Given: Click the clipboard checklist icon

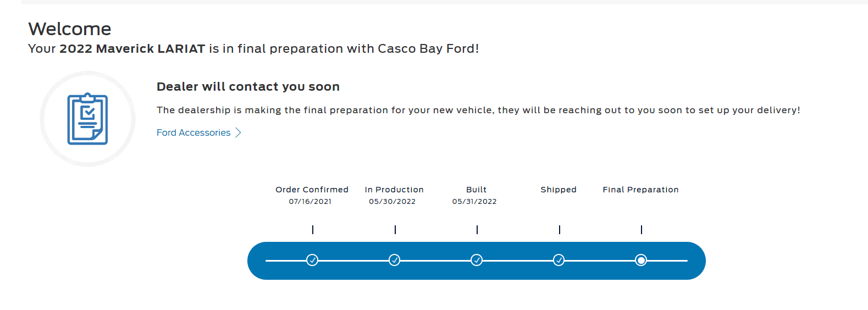Looking at the screenshot, I should [x=87, y=119].
